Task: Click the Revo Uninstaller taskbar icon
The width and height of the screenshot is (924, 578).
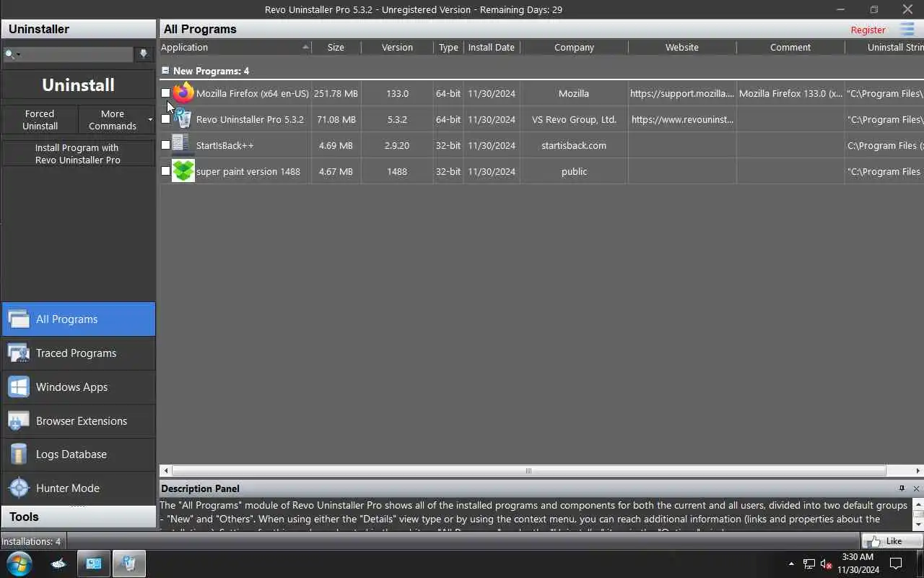Action: pos(128,564)
